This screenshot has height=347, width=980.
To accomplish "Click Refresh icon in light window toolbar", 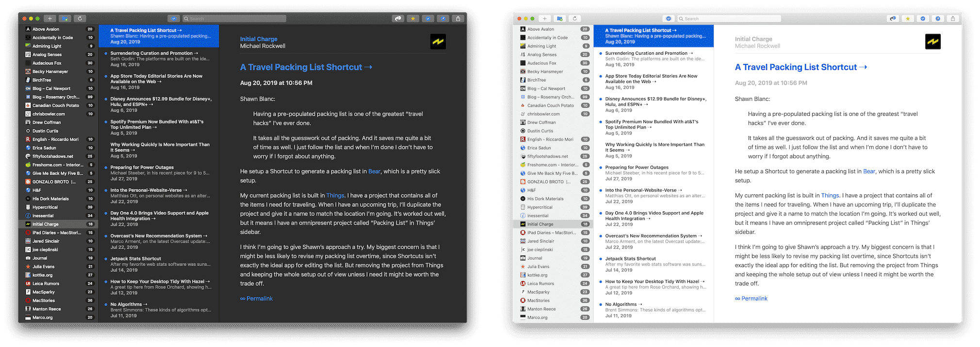I will click(575, 18).
